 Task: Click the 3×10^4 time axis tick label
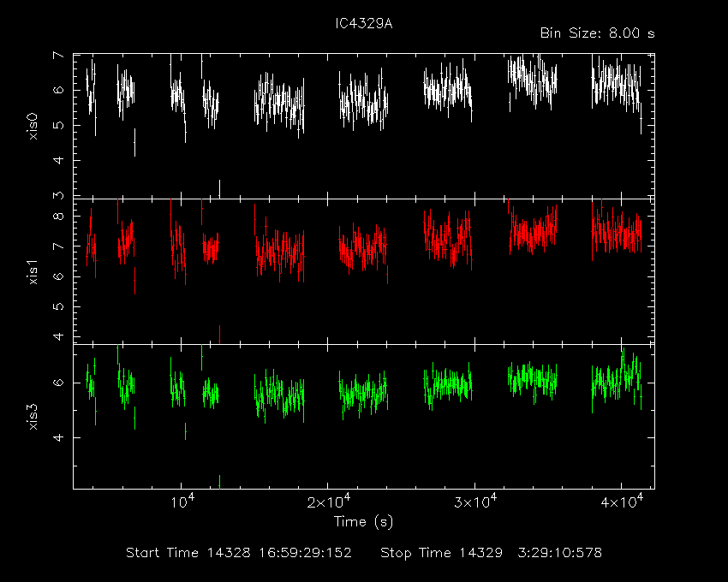475,502
